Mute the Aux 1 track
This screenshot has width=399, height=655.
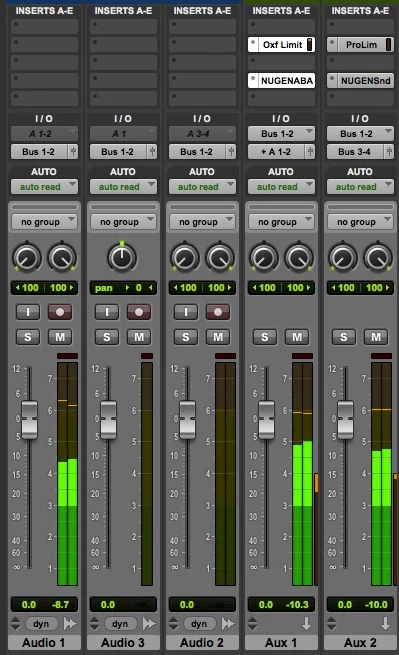point(297,337)
